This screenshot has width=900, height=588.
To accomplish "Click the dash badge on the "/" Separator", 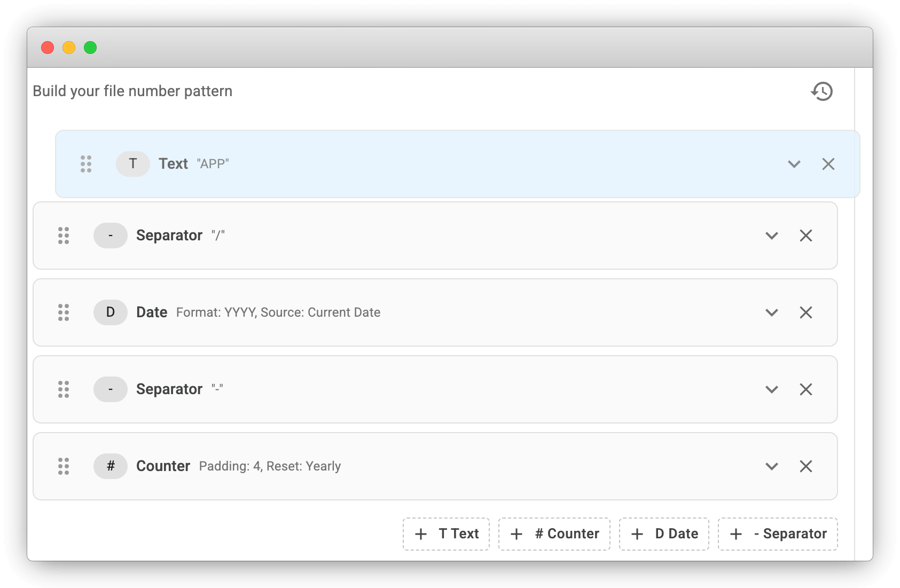I will point(110,236).
